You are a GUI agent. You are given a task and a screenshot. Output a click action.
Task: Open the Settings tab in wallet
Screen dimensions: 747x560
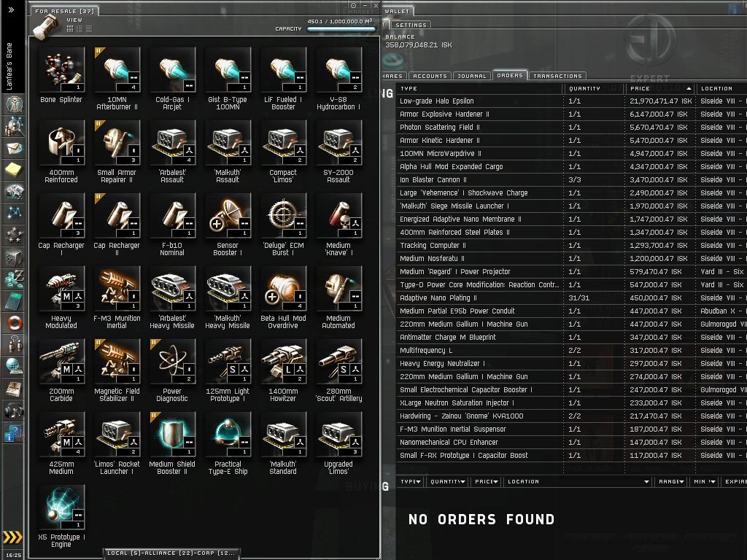point(411,25)
